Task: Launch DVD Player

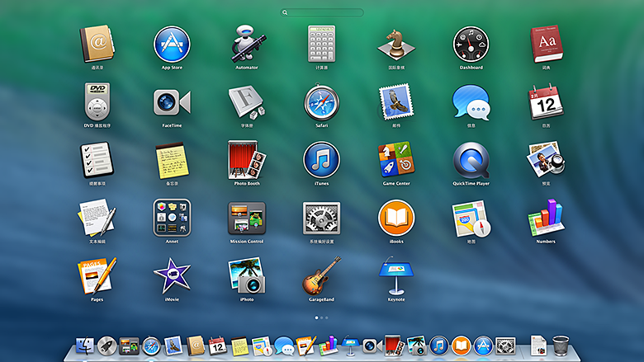Action: [97, 101]
